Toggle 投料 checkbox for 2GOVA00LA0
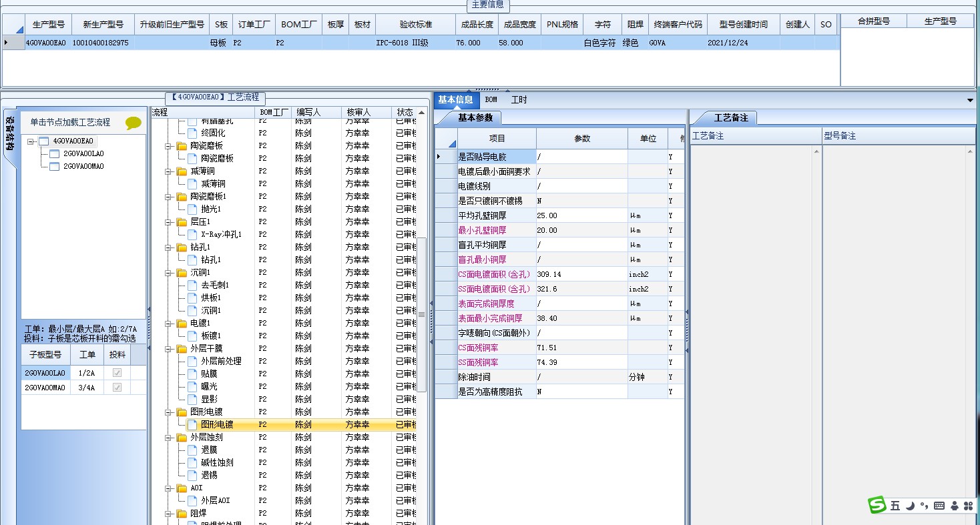Viewport: 980px width, 525px height. pyautogui.click(x=117, y=374)
